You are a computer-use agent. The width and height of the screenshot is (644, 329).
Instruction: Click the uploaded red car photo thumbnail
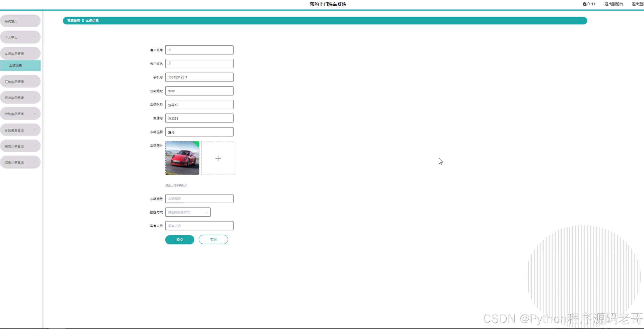(x=182, y=158)
